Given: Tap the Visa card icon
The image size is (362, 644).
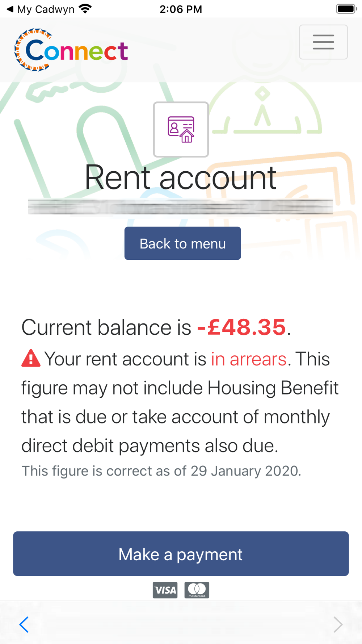Looking at the screenshot, I should coord(165,590).
